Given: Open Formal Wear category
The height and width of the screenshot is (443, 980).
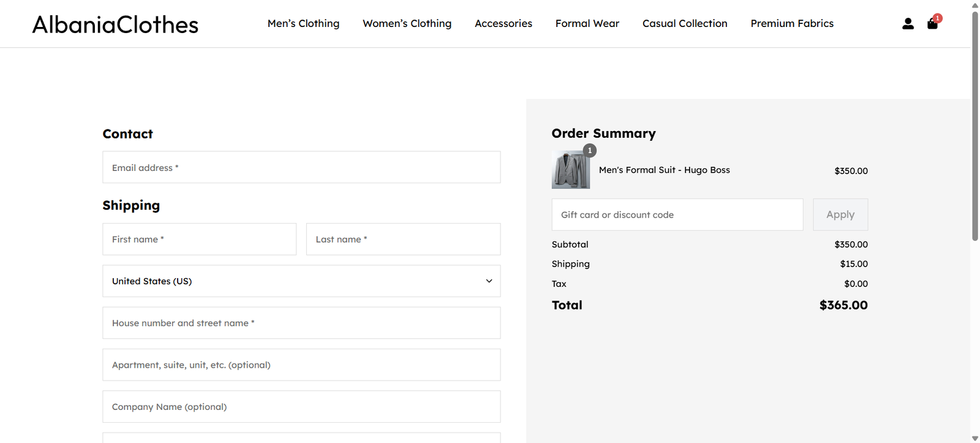Looking at the screenshot, I should (x=587, y=23).
